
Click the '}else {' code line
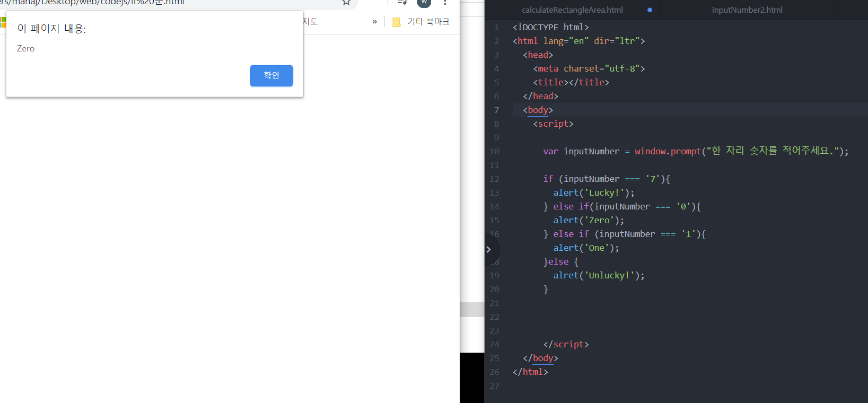point(561,262)
